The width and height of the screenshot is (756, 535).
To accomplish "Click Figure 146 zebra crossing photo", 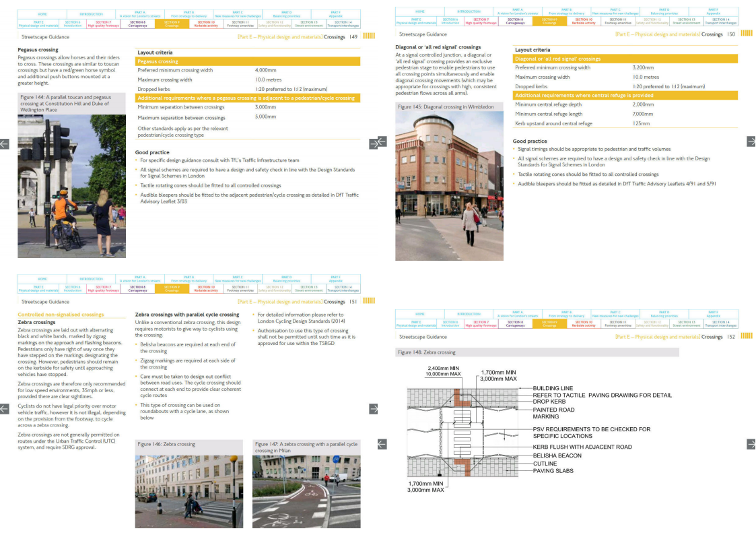I will point(189,492).
